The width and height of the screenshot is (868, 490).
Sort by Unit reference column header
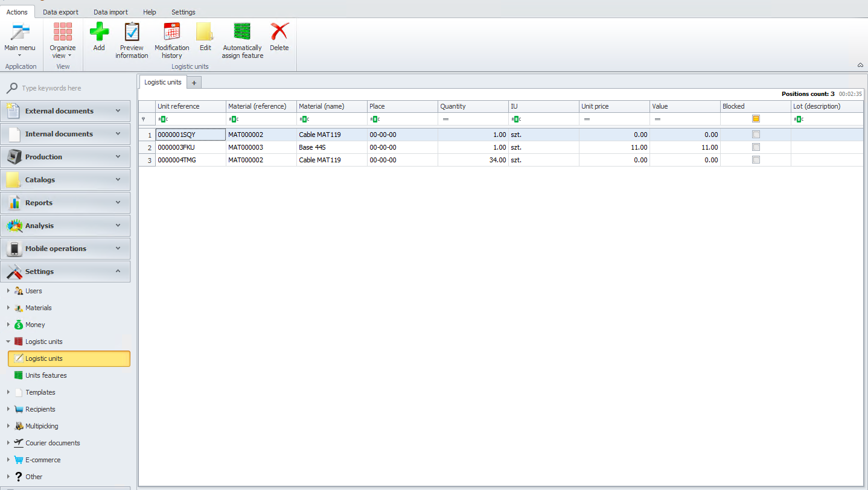coord(191,106)
